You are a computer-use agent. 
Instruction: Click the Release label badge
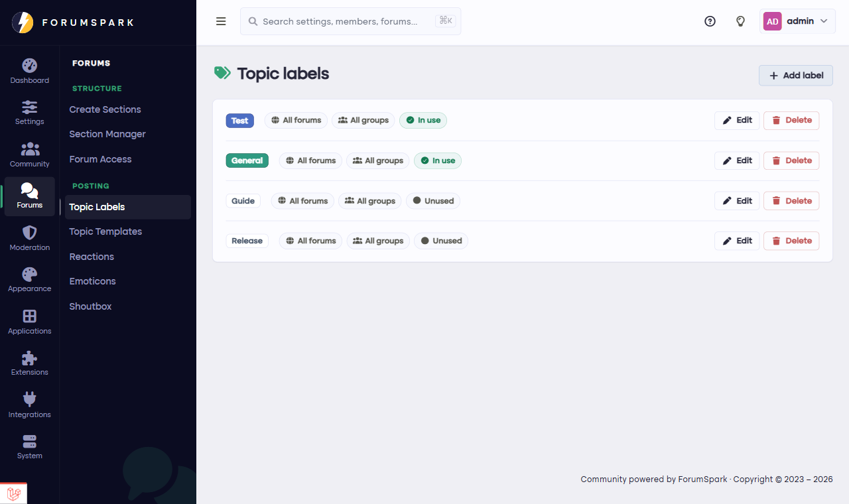tap(247, 241)
